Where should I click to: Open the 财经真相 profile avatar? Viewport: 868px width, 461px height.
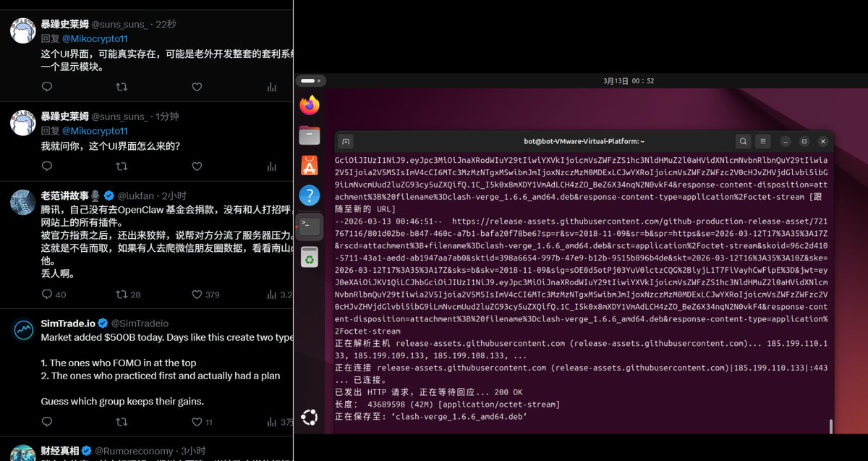(23, 453)
